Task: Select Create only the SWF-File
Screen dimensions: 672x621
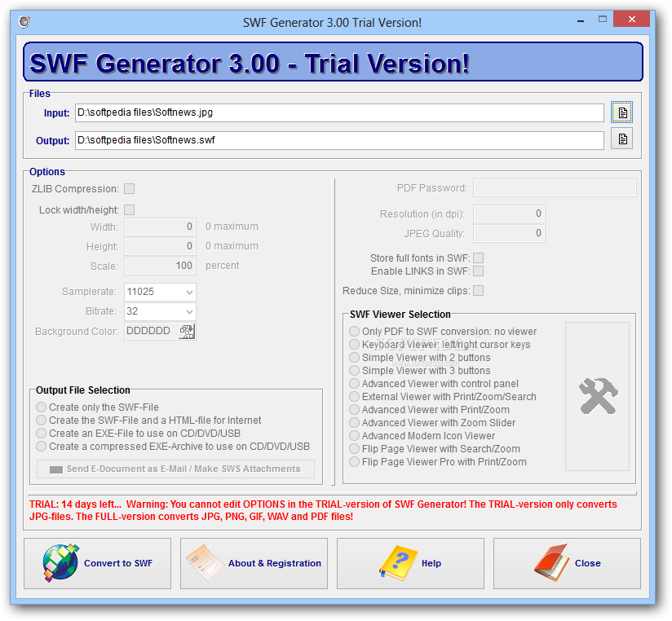Action: 97,407
